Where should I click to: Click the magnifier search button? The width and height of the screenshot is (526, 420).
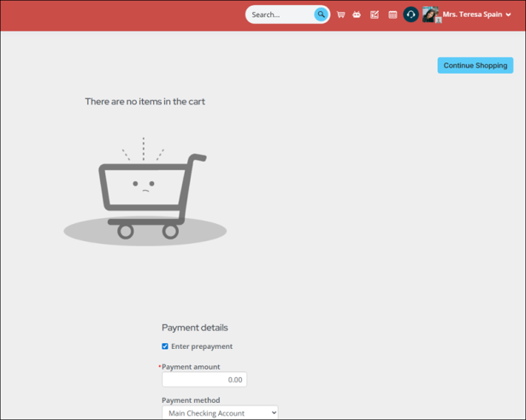click(x=321, y=15)
